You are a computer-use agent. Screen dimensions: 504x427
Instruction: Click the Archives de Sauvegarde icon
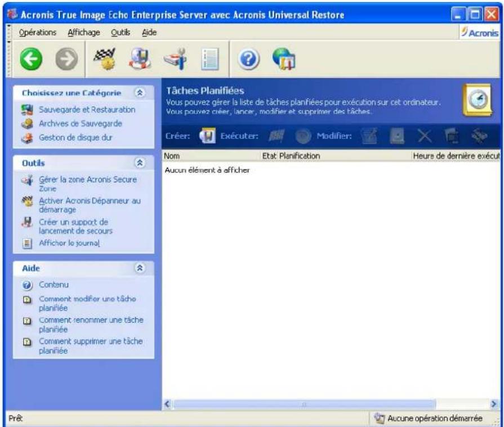point(27,124)
